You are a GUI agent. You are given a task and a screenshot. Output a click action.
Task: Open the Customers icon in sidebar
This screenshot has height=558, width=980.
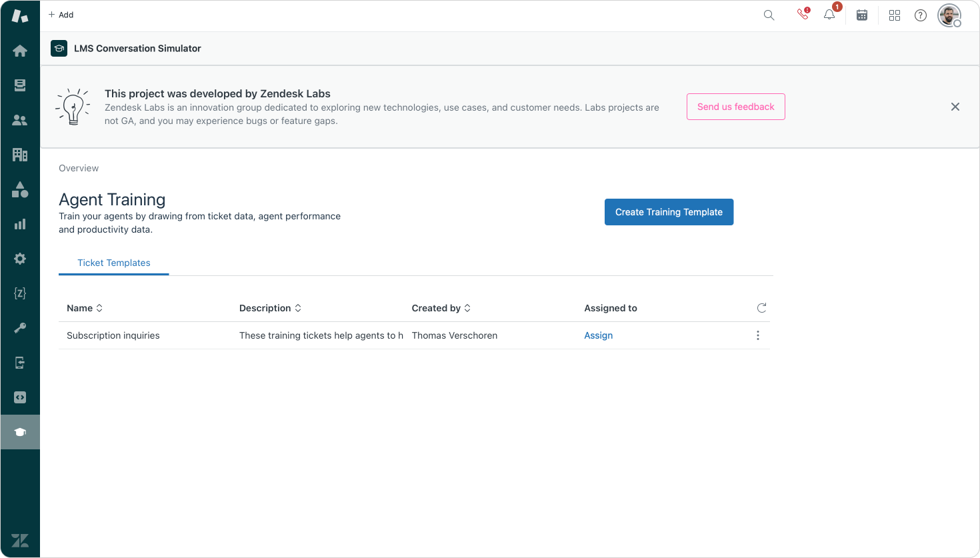pyautogui.click(x=20, y=120)
